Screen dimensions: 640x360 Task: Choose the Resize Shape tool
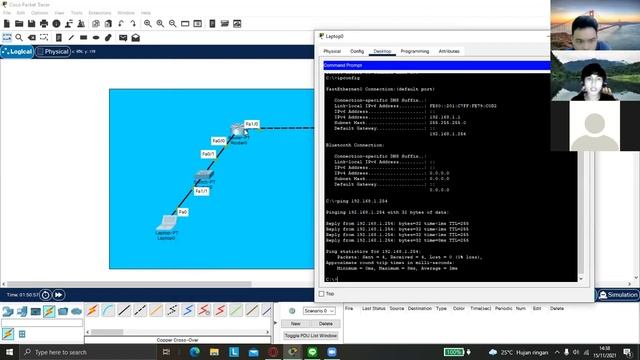coord(44,38)
